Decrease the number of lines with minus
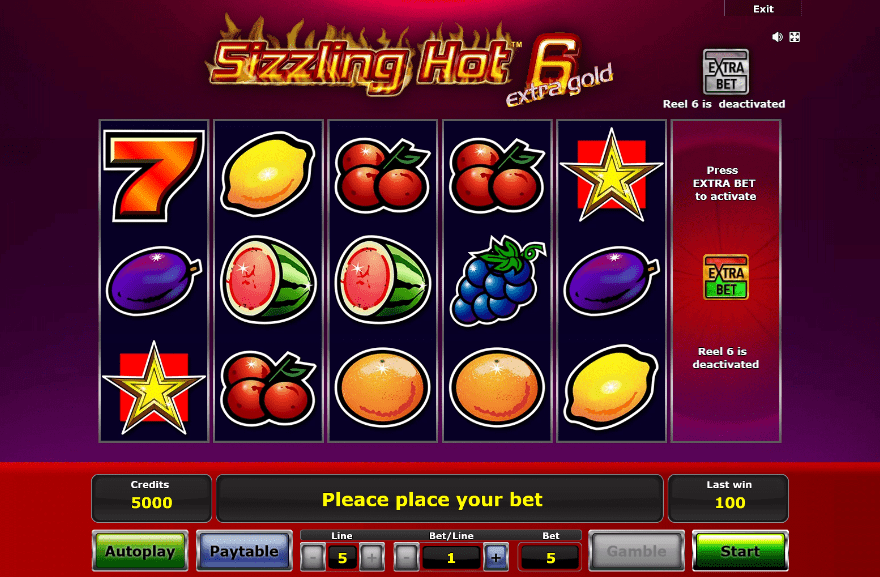This screenshot has width=880, height=577. click(x=313, y=557)
